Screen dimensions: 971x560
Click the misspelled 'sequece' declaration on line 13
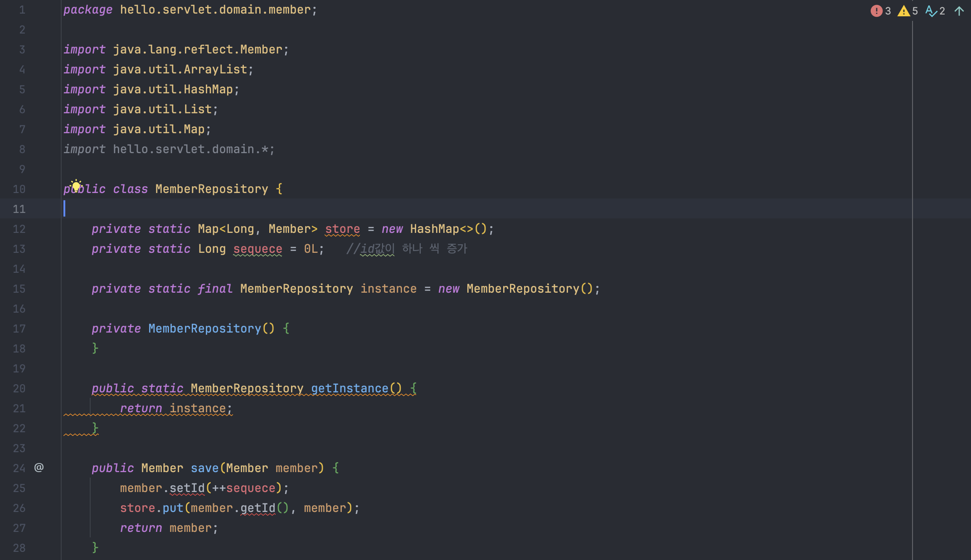(257, 249)
